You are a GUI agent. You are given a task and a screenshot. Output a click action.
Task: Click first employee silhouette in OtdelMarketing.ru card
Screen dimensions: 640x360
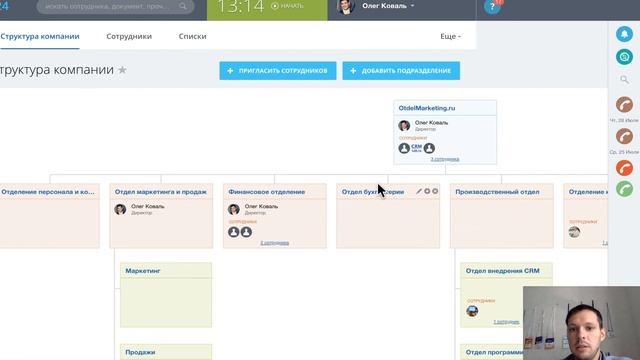(404, 148)
